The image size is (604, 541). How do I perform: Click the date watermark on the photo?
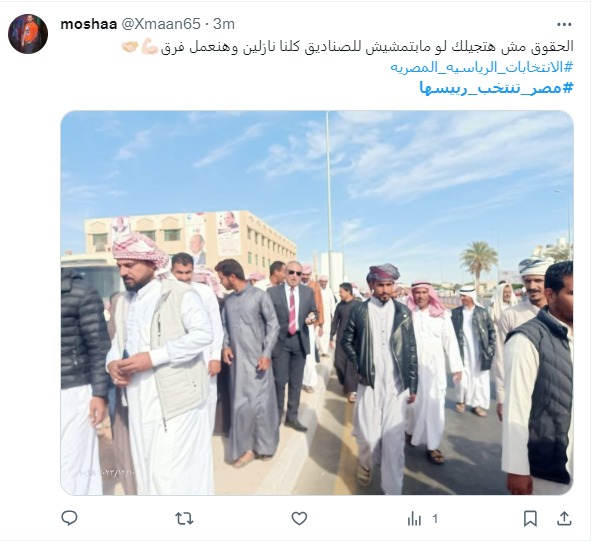click(x=106, y=472)
